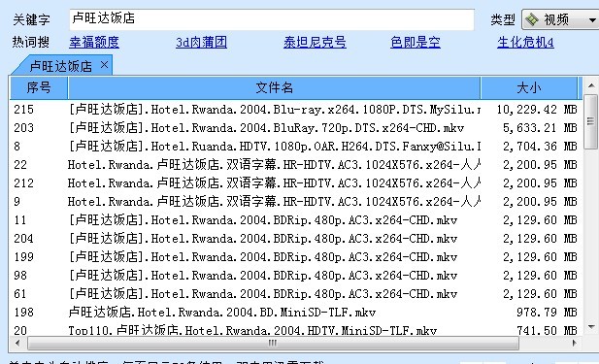Open hot search link 生化危机4

click(525, 42)
